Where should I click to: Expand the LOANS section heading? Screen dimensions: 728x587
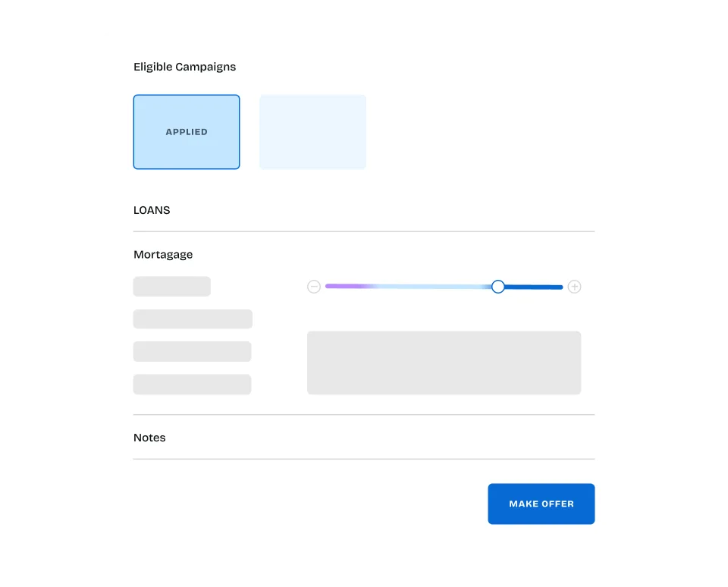pos(152,210)
